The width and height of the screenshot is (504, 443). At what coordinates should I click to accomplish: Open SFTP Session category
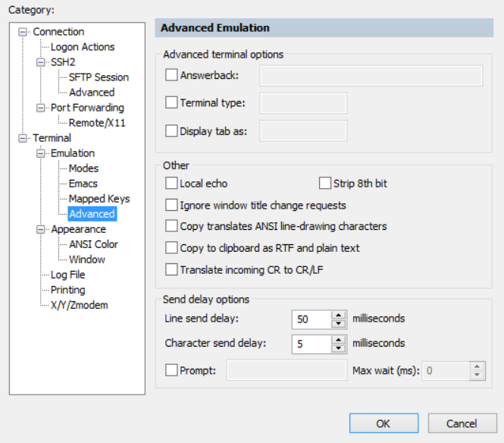(99, 77)
